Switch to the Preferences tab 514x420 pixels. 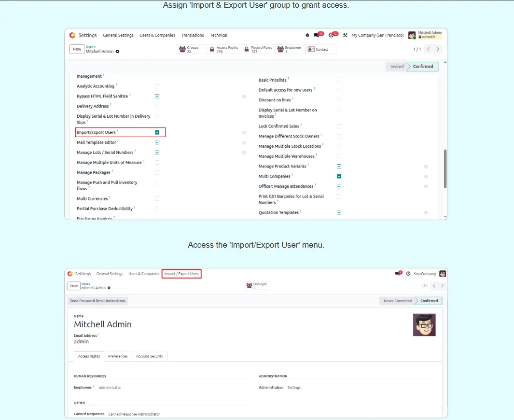tap(118, 356)
